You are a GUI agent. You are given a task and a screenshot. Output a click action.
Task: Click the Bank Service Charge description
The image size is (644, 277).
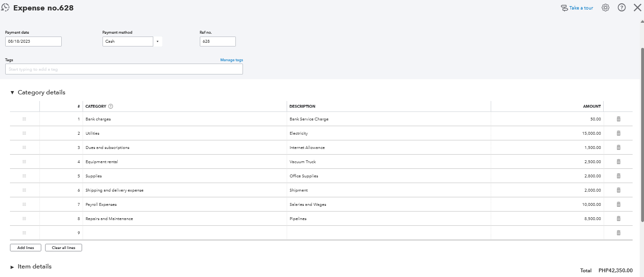389,119
